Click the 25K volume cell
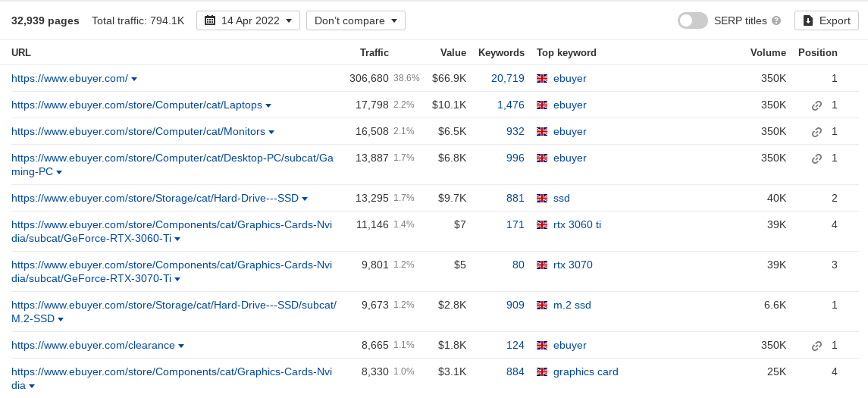868x398 pixels. [x=777, y=372]
